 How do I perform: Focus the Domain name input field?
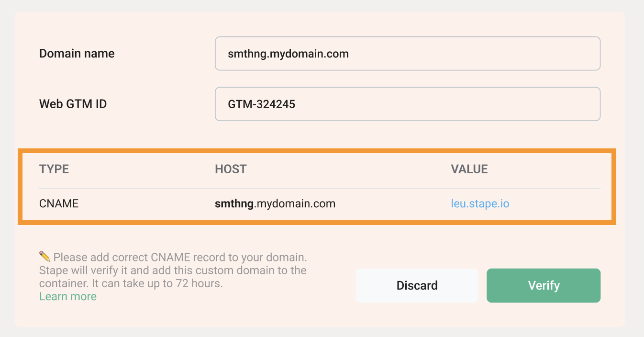tap(408, 54)
